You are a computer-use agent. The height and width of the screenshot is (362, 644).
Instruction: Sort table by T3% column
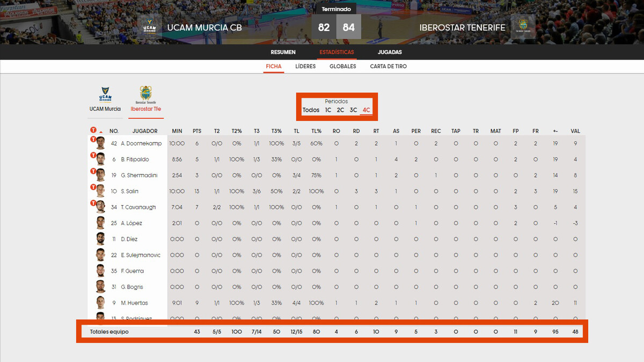click(x=276, y=131)
